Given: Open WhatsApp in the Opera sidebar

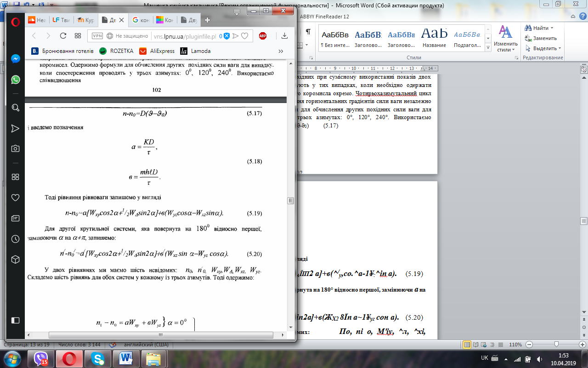Looking at the screenshot, I should click(15, 80).
